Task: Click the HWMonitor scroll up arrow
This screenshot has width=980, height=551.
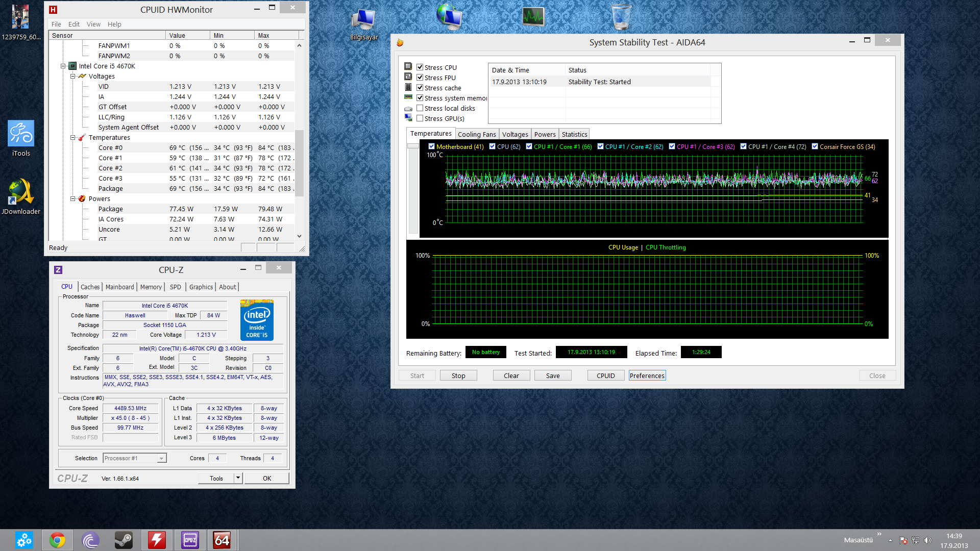Action: (299, 45)
